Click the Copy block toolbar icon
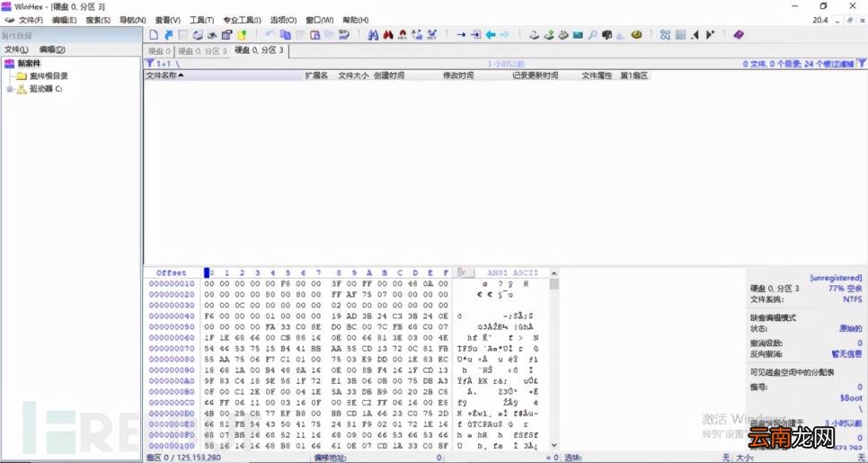This screenshot has width=868, height=463. click(286, 35)
